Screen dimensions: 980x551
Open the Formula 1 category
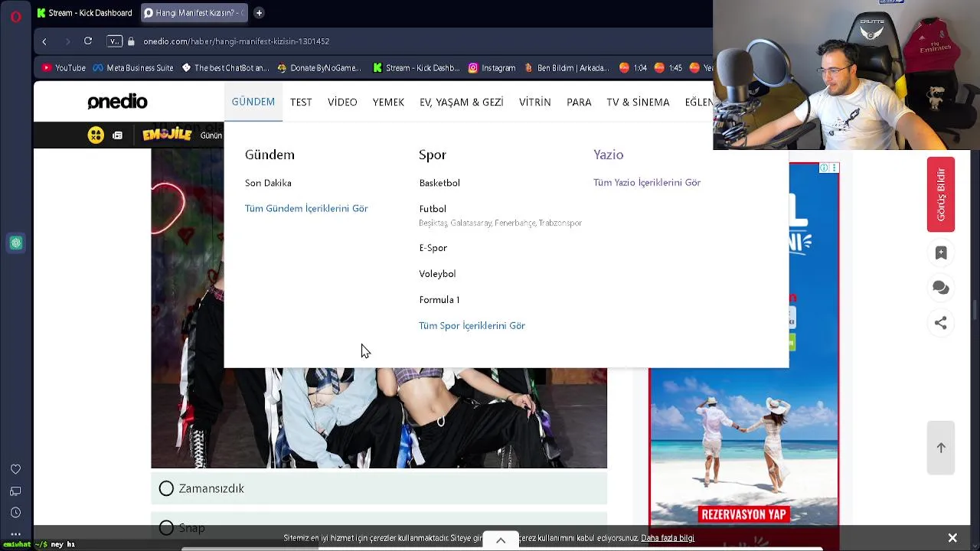(x=439, y=300)
